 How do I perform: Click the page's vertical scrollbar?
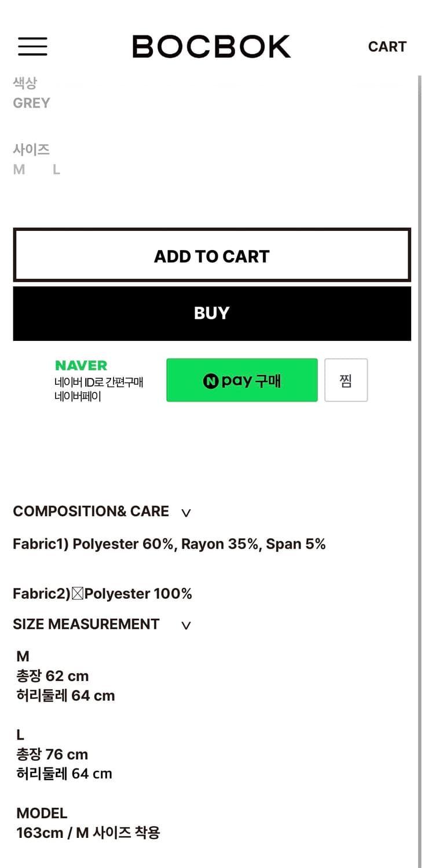tap(420, 463)
